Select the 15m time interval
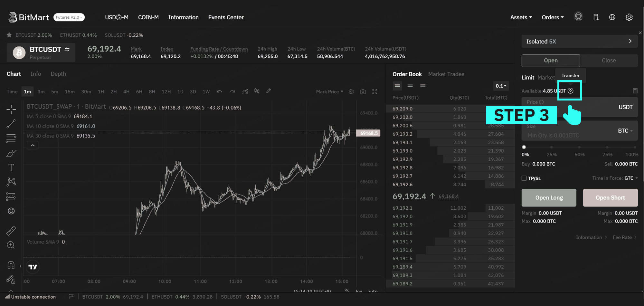This screenshot has width=644, height=306. (x=70, y=92)
